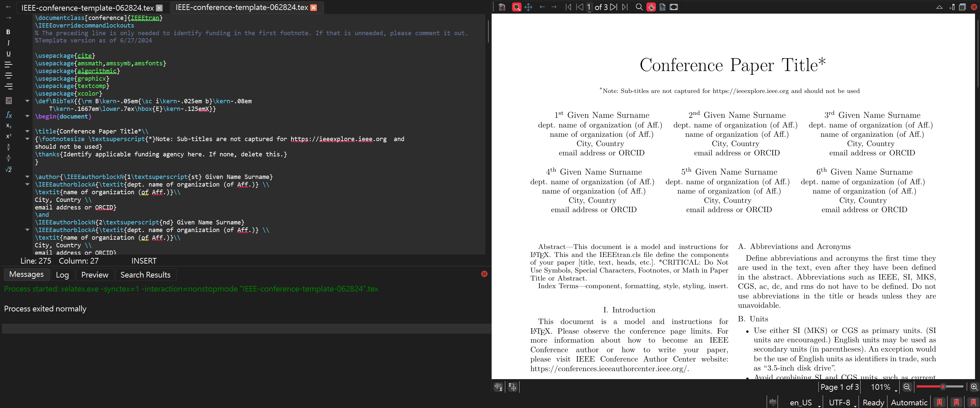Go to next position in PDF viewer
Image resolution: width=980 pixels, height=408 pixels.
(x=554, y=7)
